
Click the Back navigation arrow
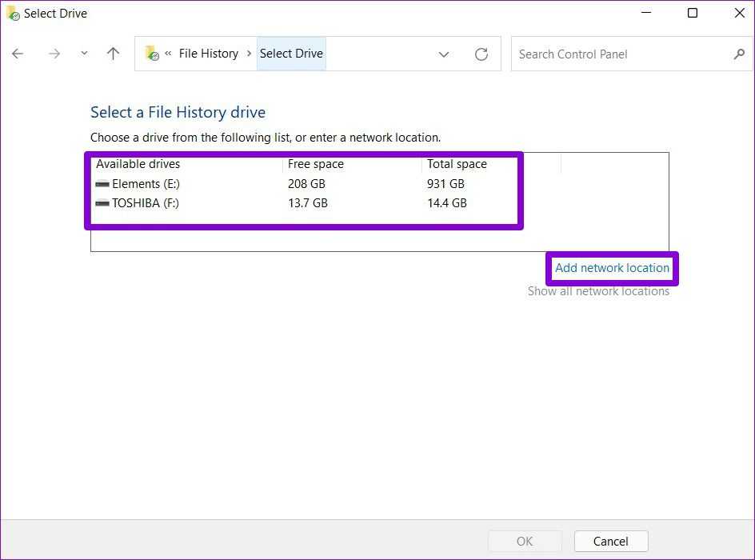click(18, 54)
